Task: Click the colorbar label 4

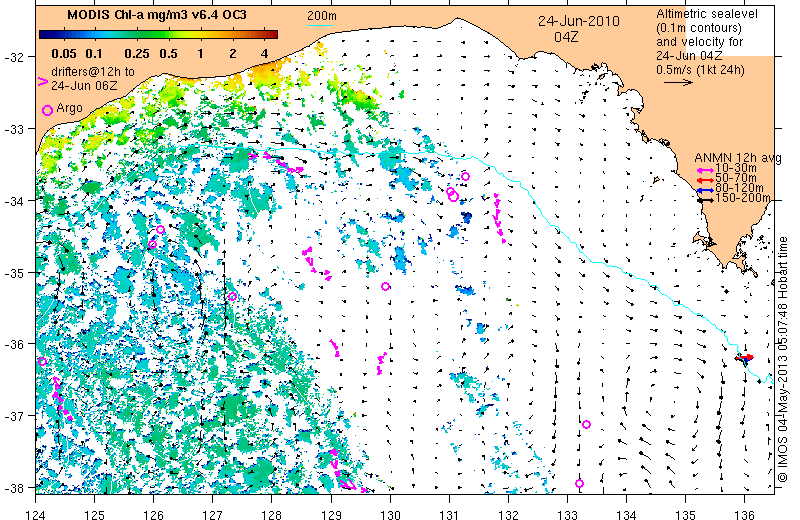Action: click(264, 54)
